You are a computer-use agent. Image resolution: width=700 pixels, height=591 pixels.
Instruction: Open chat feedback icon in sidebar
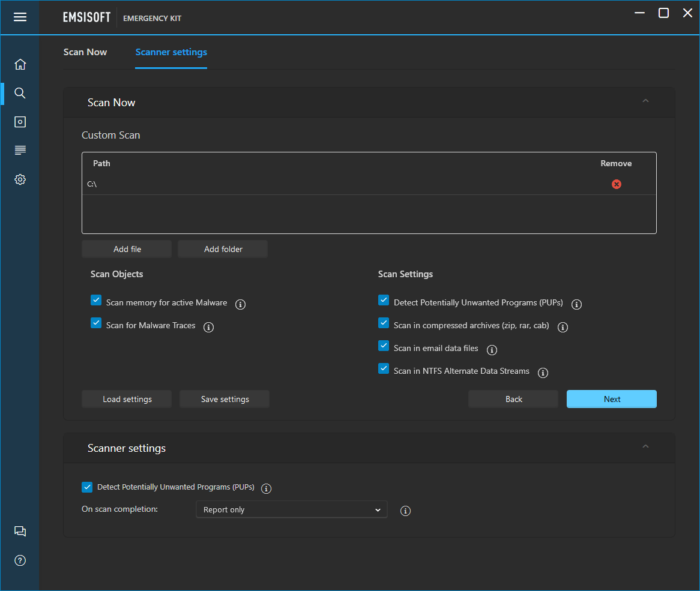click(20, 531)
